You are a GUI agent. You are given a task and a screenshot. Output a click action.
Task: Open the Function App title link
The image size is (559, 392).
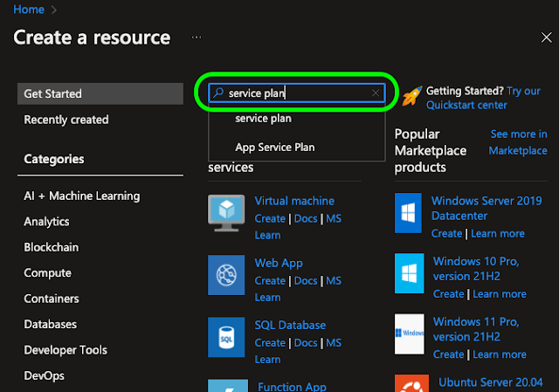[292, 386]
